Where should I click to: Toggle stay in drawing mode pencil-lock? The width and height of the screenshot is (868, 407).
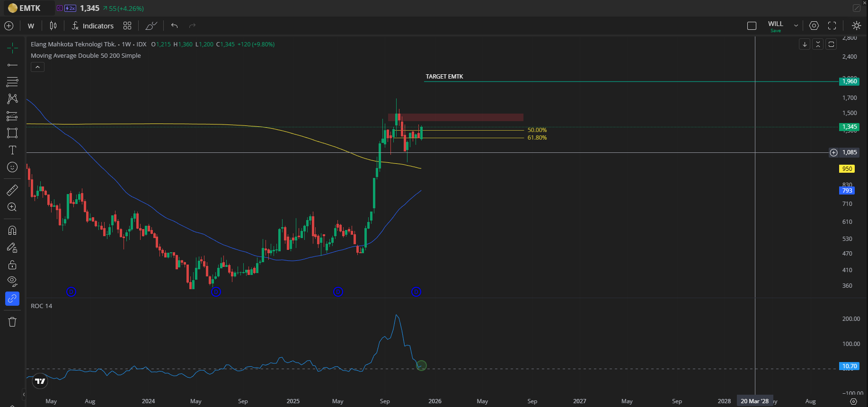pyautogui.click(x=12, y=248)
